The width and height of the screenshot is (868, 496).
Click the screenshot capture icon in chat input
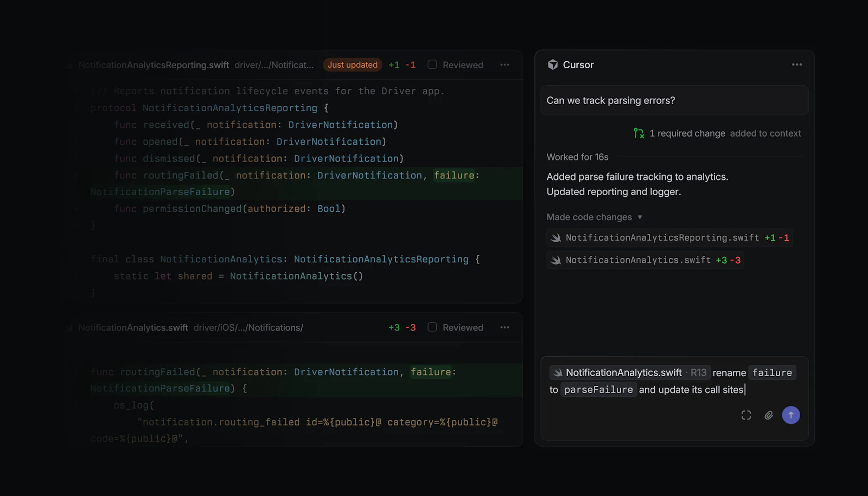click(x=746, y=415)
